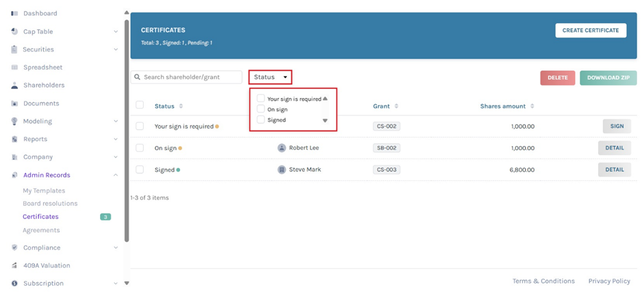
Task: Click the Cap Table pie chart icon
Action: (x=14, y=32)
